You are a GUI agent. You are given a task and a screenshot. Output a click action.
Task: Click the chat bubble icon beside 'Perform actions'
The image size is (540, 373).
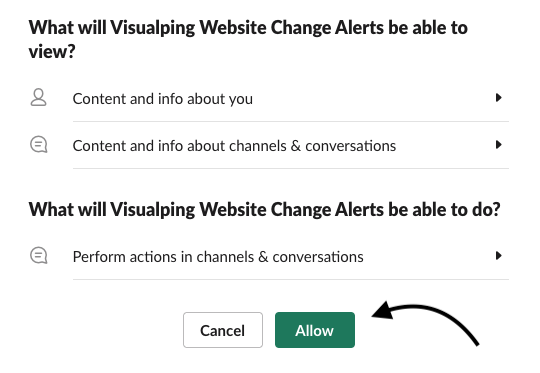(x=39, y=256)
